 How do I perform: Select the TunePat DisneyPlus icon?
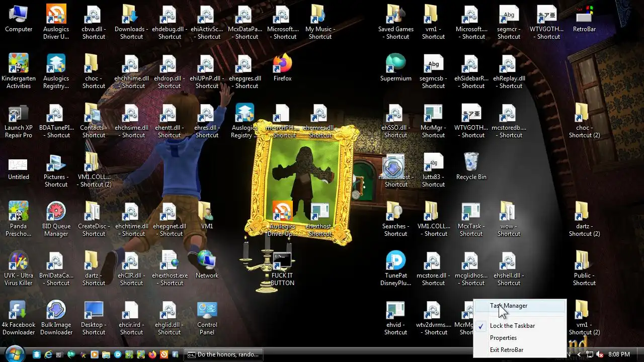[396, 269]
